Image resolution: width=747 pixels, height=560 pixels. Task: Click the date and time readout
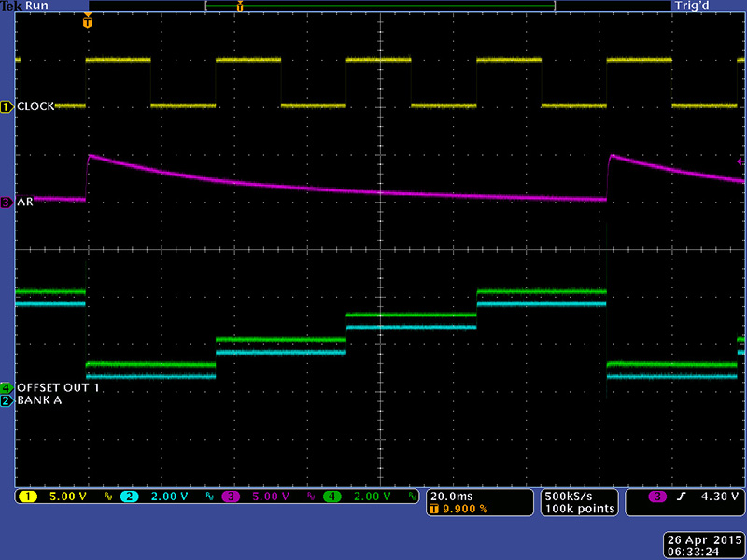coord(702,545)
